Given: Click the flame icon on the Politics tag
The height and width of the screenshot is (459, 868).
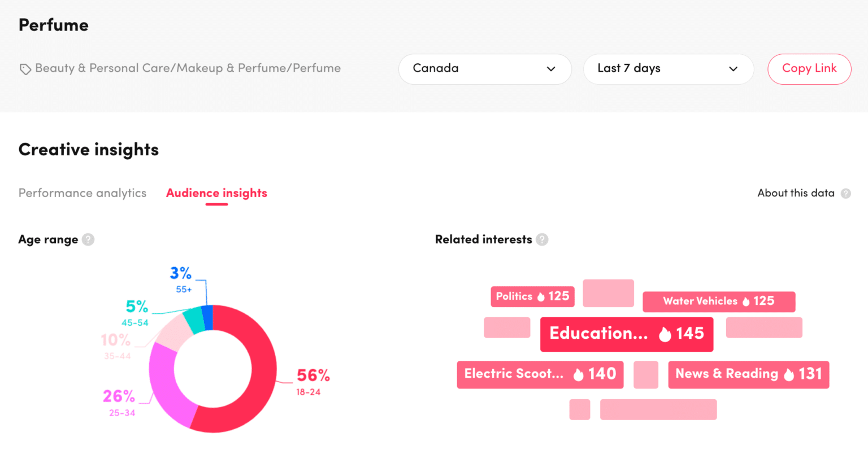Looking at the screenshot, I should (x=541, y=296).
